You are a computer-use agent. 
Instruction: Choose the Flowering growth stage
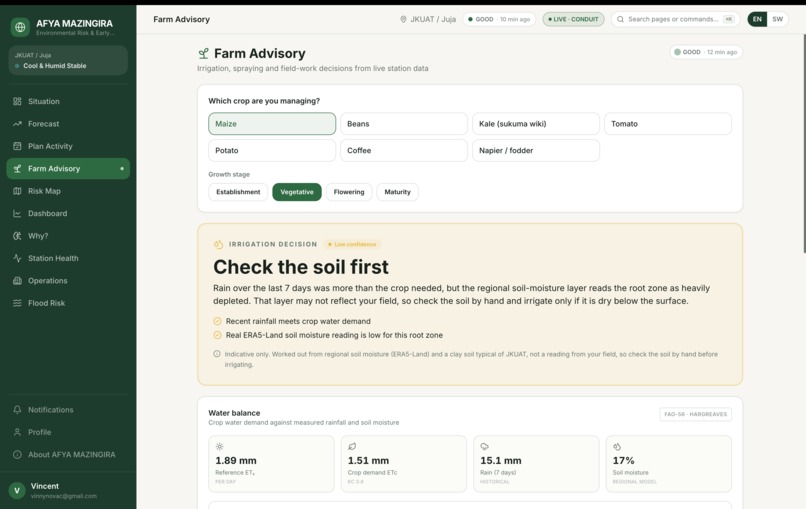pyautogui.click(x=349, y=192)
